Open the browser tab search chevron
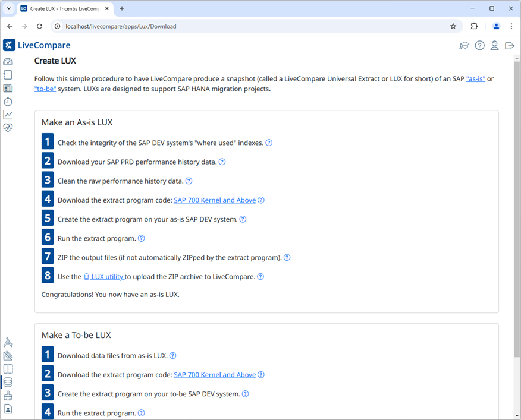Image resolution: width=521 pixels, height=420 pixels. pos(8,8)
